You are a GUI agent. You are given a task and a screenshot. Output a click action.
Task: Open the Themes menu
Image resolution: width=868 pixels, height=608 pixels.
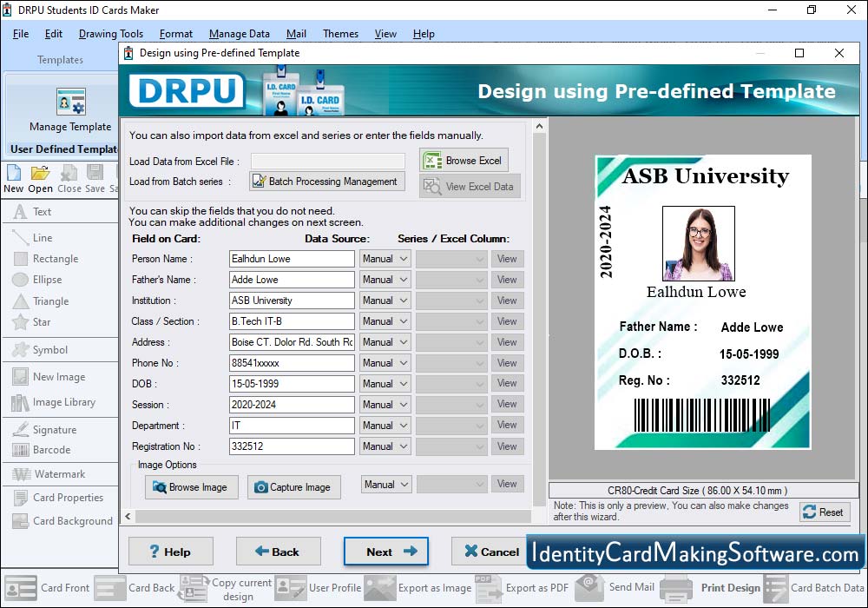(340, 34)
